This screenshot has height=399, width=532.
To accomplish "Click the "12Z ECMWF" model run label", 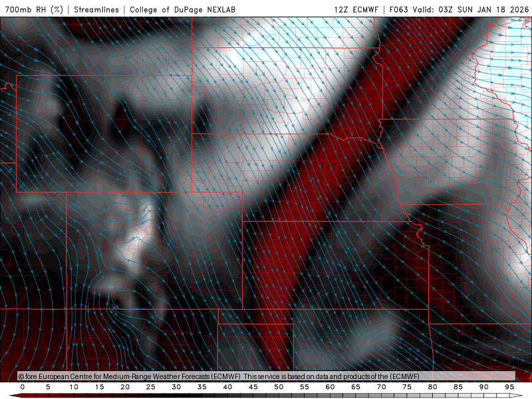I will tap(356, 9).
